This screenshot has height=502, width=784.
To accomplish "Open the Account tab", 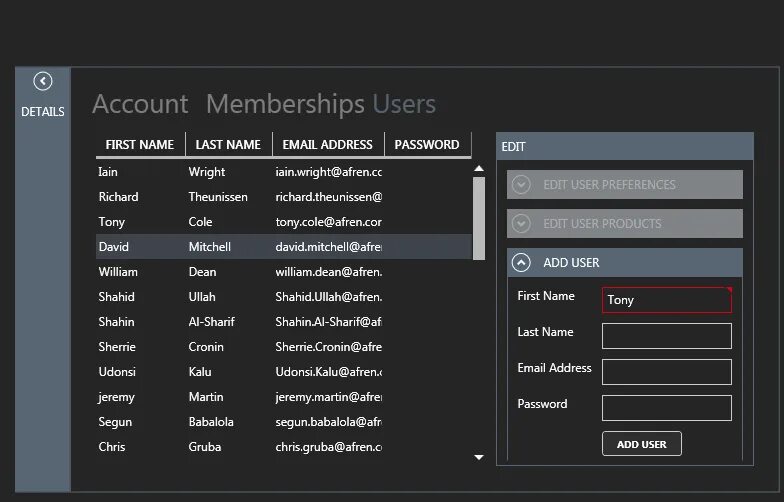I will click(x=140, y=104).
